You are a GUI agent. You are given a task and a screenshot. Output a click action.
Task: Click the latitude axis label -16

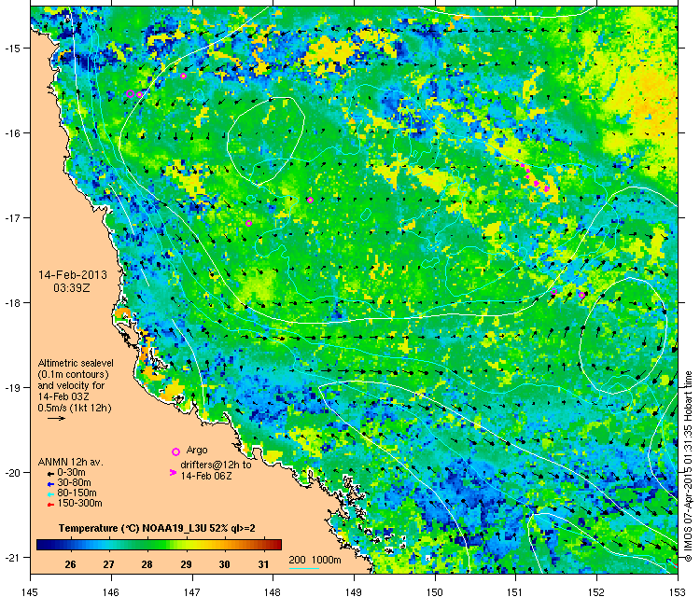tap(12, 133)
